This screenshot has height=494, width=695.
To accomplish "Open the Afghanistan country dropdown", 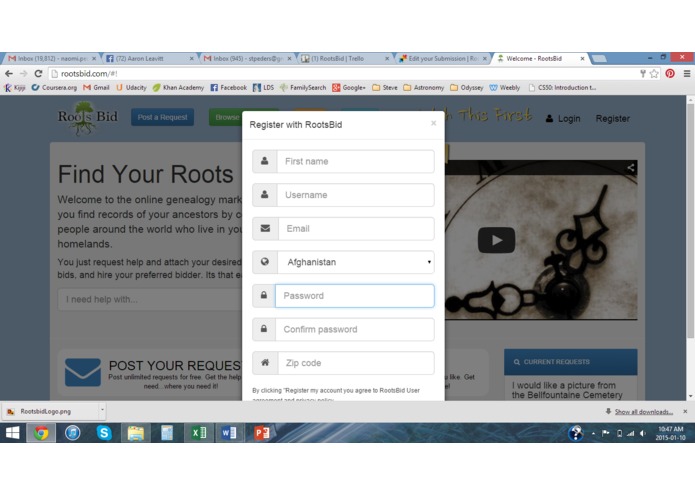I will pyautogui.click(x=356, y=262).
